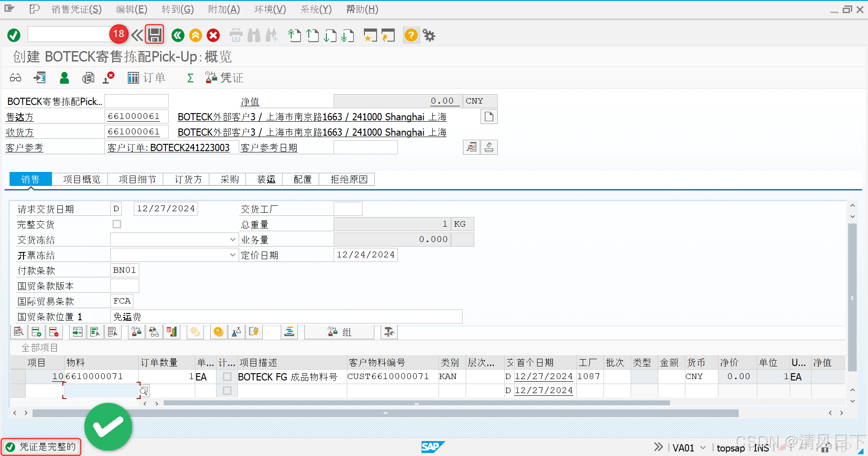Screen dimensions: 868x456
Task: Click the command field collapse chevrons
Action: 137,35
